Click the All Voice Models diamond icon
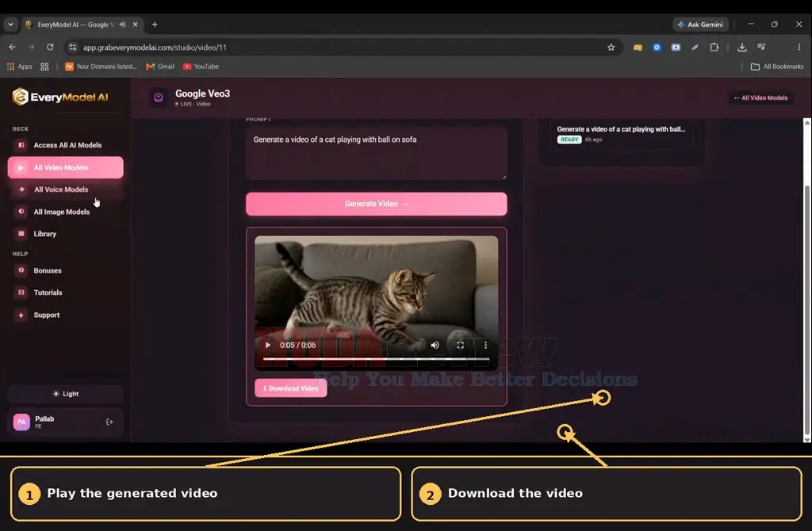812x531 pixels. pos(21,189)
